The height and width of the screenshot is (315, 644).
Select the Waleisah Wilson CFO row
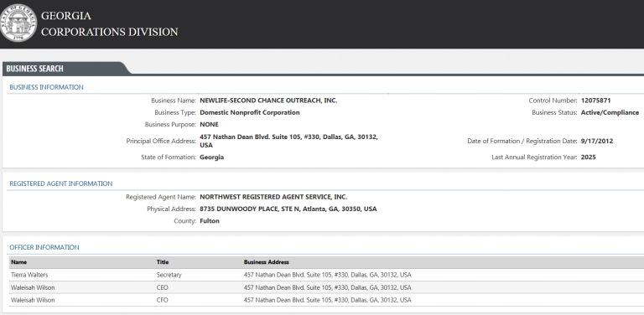(x=326, y=300)
